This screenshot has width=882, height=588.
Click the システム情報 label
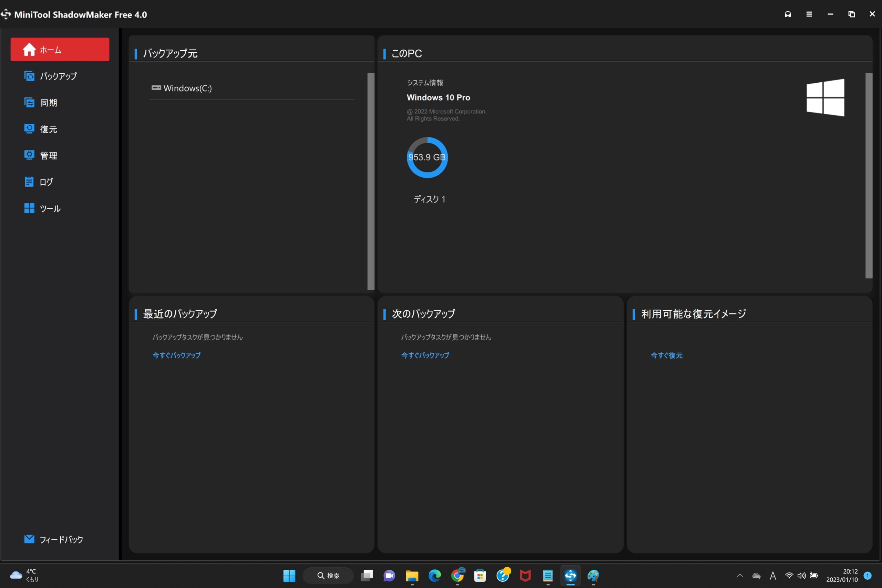pos(425,83)
